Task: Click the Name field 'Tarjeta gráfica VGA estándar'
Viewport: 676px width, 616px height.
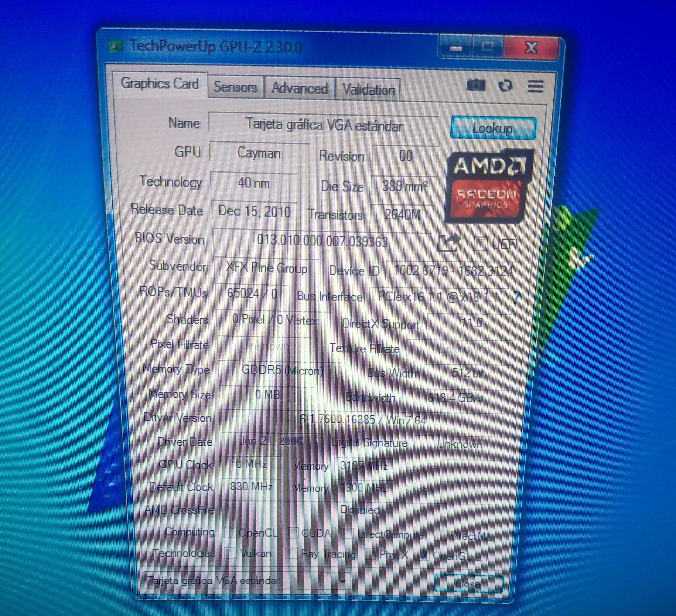Action: point(323,125)
